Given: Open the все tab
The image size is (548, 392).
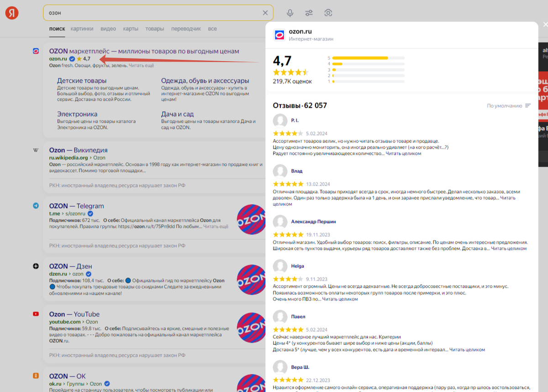Looking at the screenshot, I should 212,28.
